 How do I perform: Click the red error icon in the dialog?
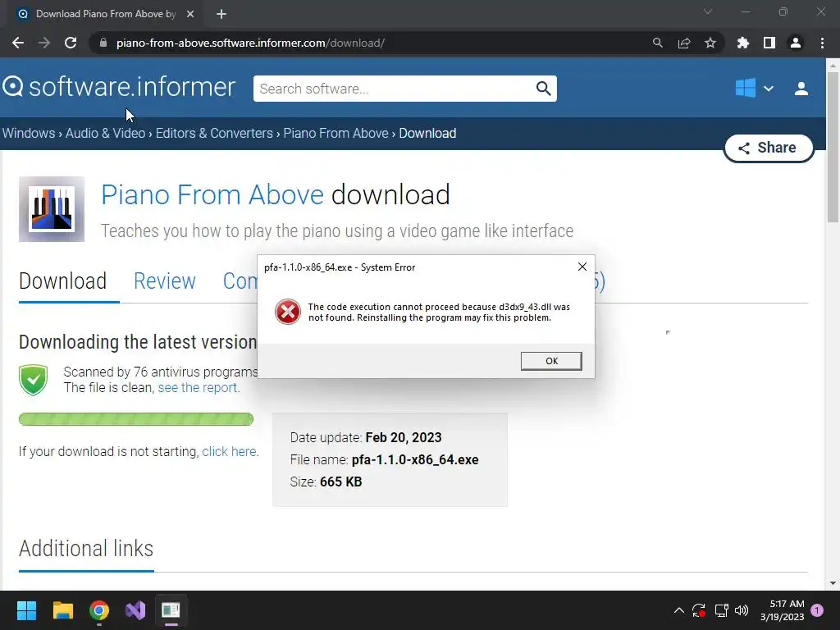pos(288,312)
